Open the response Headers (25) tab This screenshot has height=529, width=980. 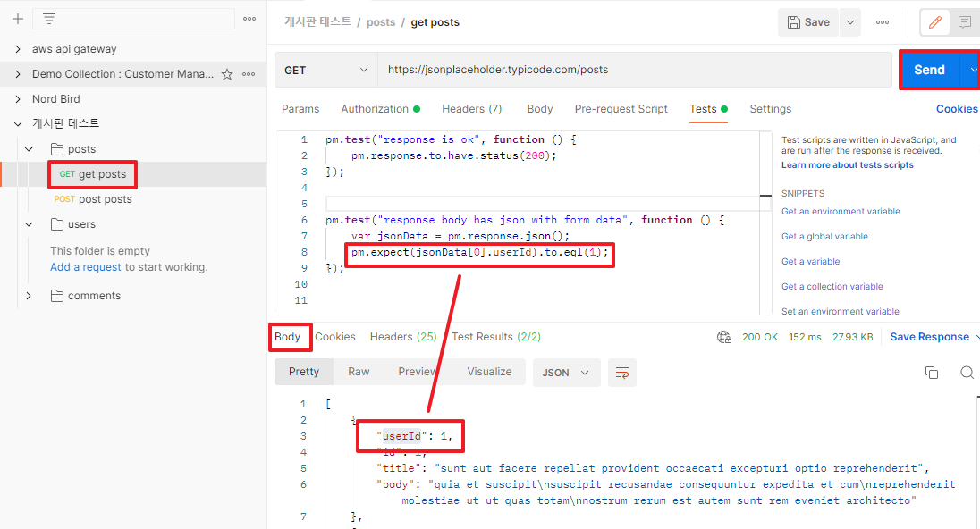point(403,337)
